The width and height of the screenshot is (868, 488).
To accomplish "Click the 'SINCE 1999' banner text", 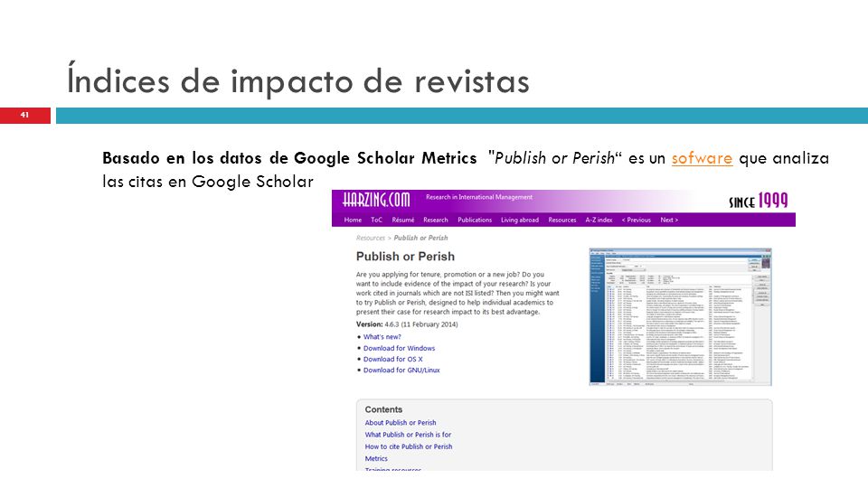I will (759, 201).
